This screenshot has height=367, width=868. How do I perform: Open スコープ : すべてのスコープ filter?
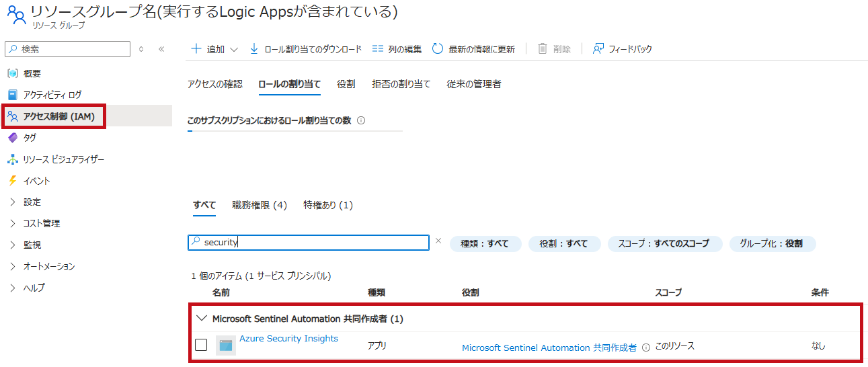[x=664, y=243]
